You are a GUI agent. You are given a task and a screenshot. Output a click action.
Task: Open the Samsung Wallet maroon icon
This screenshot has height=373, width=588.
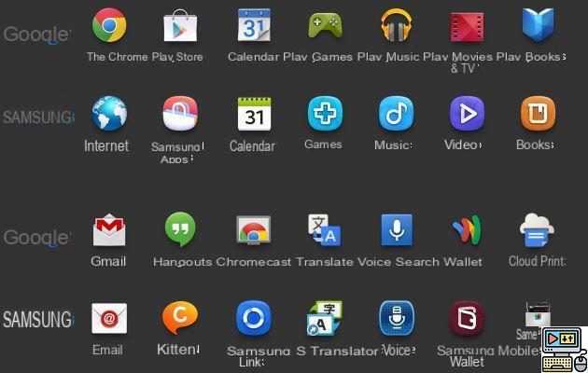[x=467, y=318]
